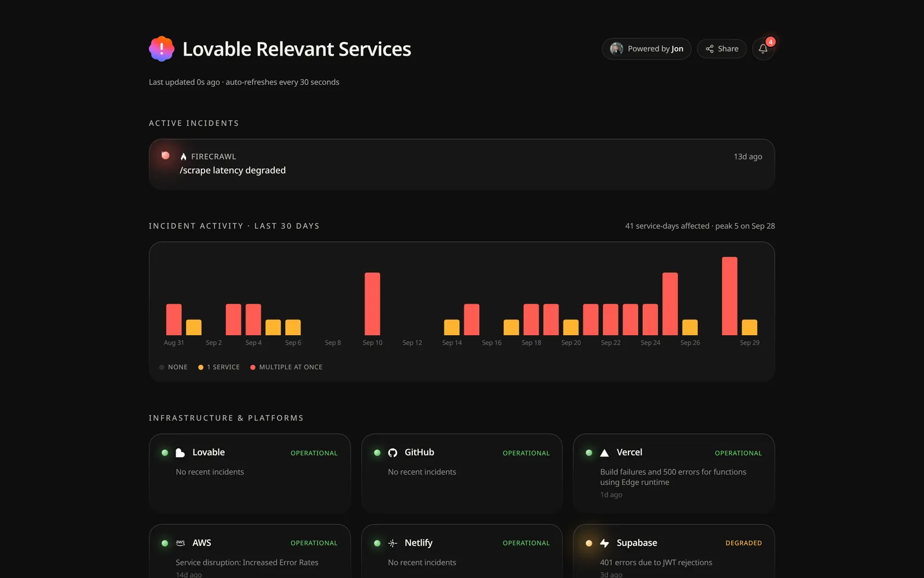This screenshot has width=924, height=578.
Task: Select the Sep 14 yellow chart bar
Action: coord(452,327)
